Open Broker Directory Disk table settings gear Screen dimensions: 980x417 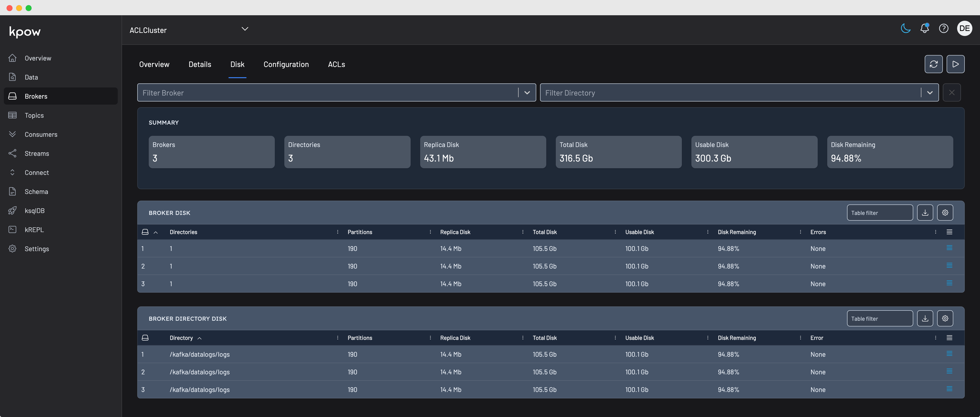(x=945, y=318)
